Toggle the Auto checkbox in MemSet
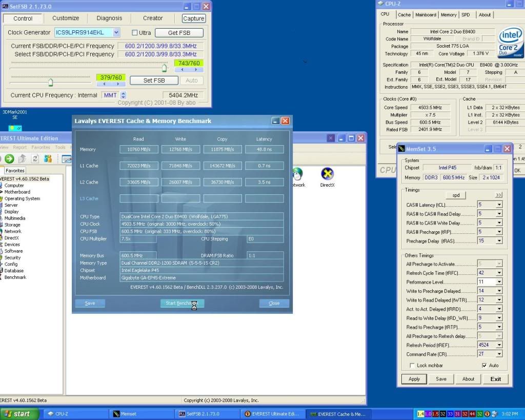 pyautogui.click(x=484, y=366)
